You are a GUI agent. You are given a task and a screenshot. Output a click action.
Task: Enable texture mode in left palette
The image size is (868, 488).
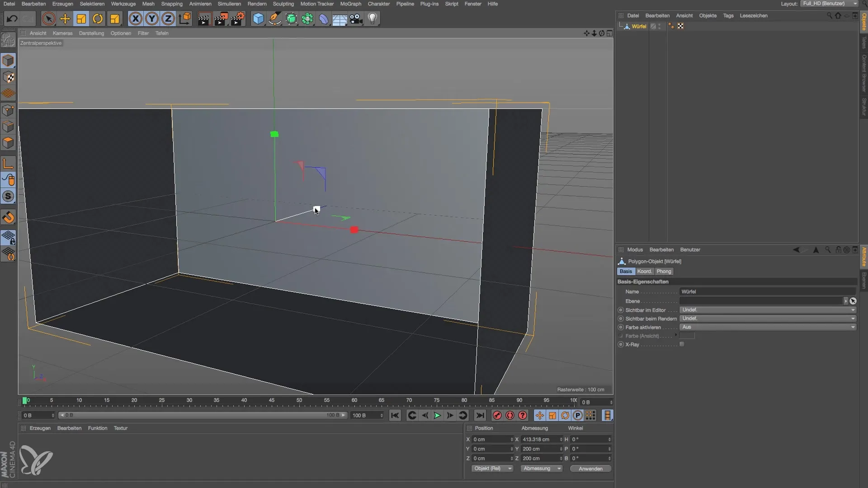tap(8, 77)
